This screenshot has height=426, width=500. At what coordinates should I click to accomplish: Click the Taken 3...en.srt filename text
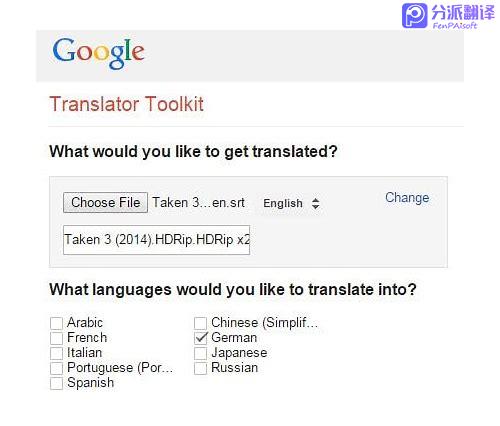click(199, 203)
